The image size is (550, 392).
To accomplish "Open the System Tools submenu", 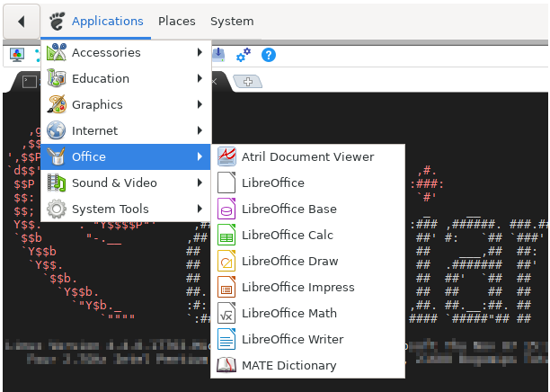I will click(126, 209).
